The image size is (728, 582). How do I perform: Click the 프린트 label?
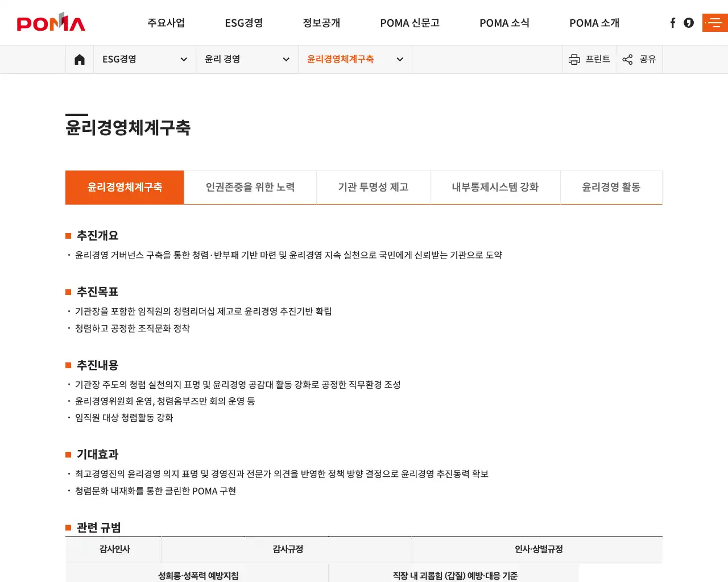pos(598,59)
